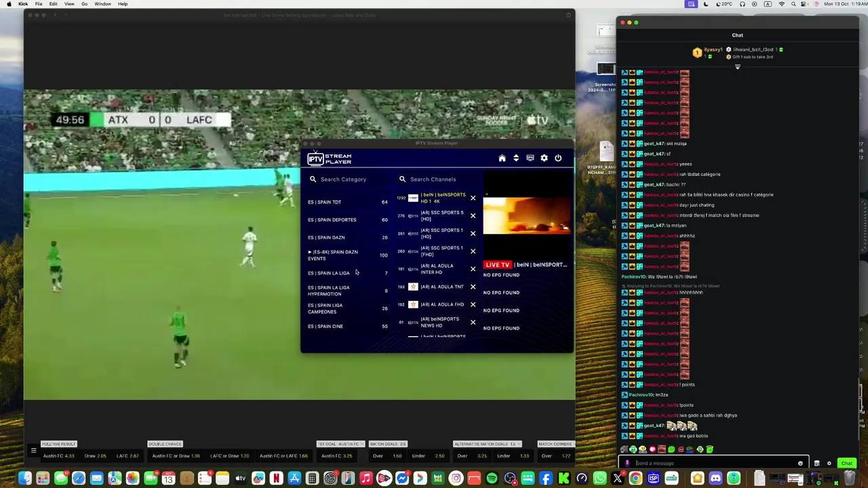Open chat settings gear icon
The width and height of the screenshot is (868, 488).
point(829,464)
